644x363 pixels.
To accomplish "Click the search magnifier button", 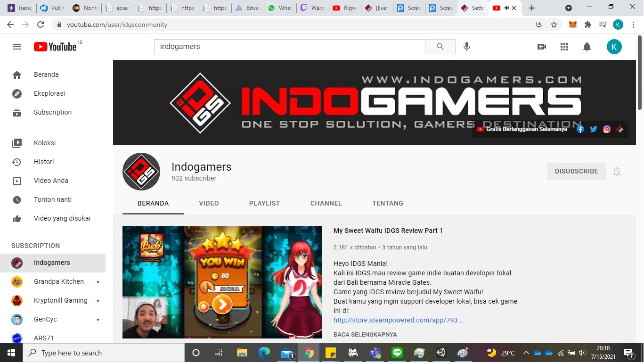I will (440, 47).
